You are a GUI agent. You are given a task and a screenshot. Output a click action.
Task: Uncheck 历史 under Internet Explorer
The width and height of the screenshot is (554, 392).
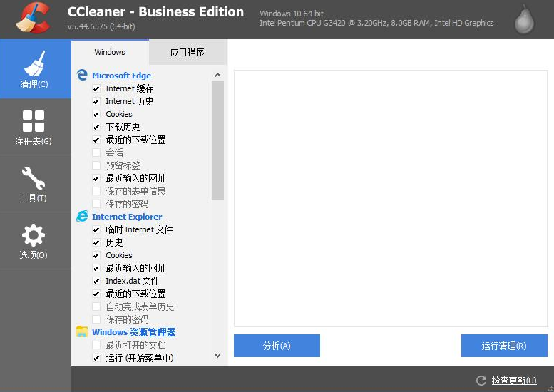(96, 242)
